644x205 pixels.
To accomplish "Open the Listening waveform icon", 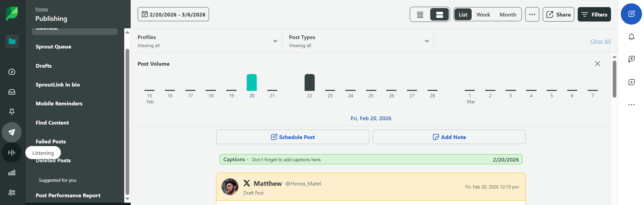I will 12,152.
